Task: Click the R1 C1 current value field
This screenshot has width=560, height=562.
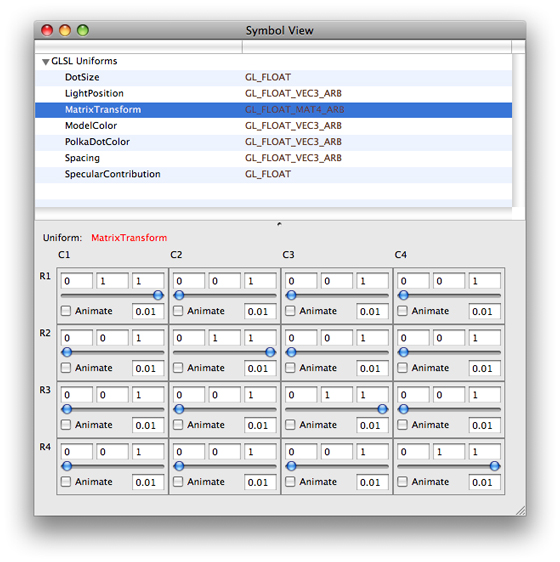Action: [112, 281]
